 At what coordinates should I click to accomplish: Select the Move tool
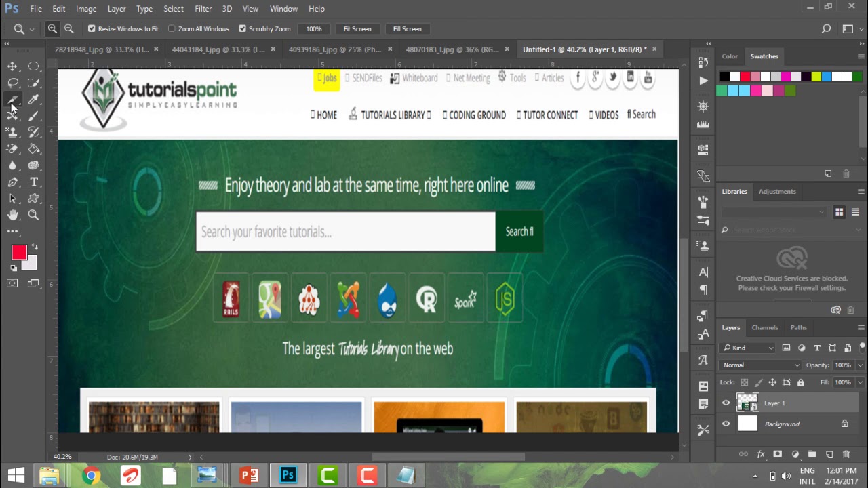(12, 66)
